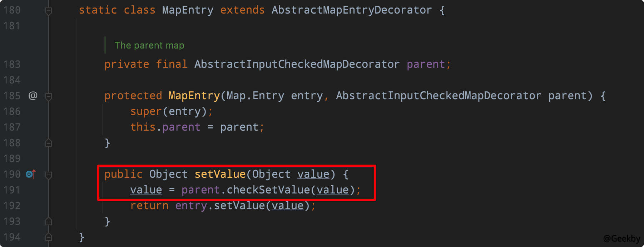The height and width of the screenshot is (247, 644).
Task: Click the AbstractMapEntryDecorator superclass name
Action: point(351,10)
